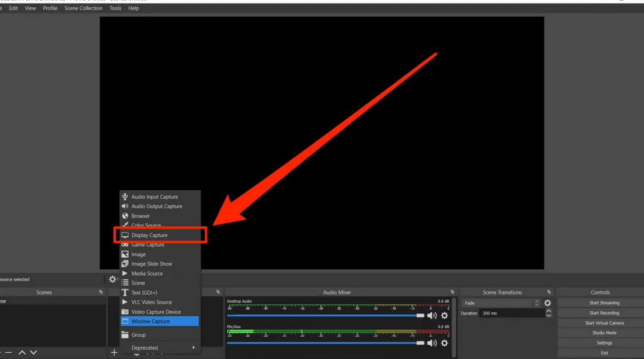Click the minus icon to remove a source

coord(9,352)
